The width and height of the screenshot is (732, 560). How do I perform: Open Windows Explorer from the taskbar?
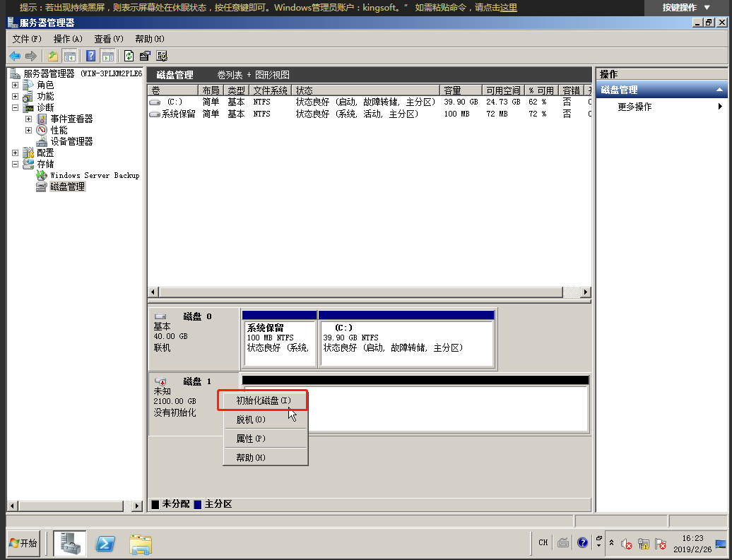[141, 543]
